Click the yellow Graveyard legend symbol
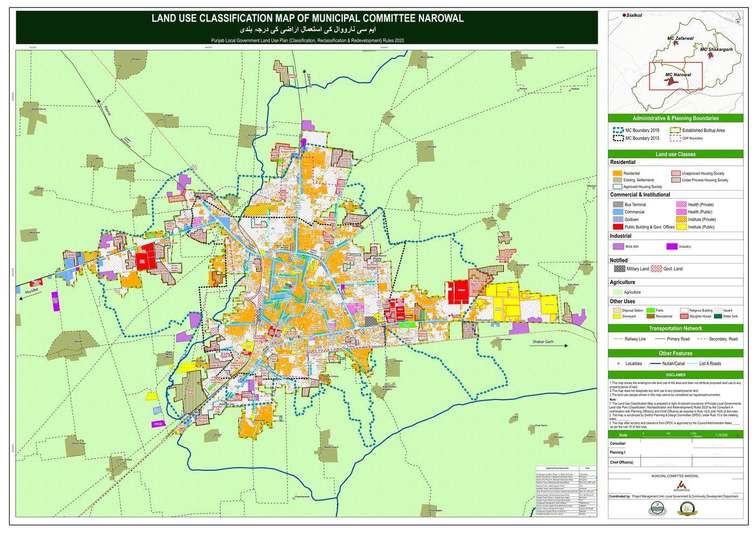The height and width of the screenshot is (534, 756). click(616, 316)
